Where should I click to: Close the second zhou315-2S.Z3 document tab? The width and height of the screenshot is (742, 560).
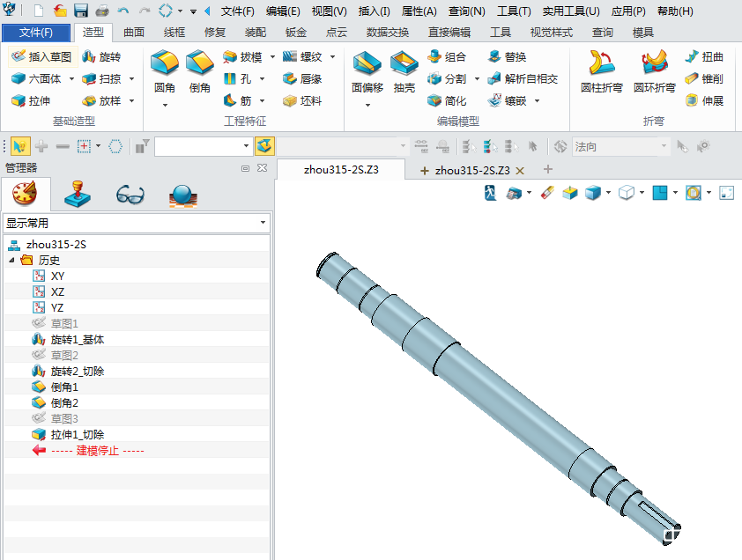520,170
